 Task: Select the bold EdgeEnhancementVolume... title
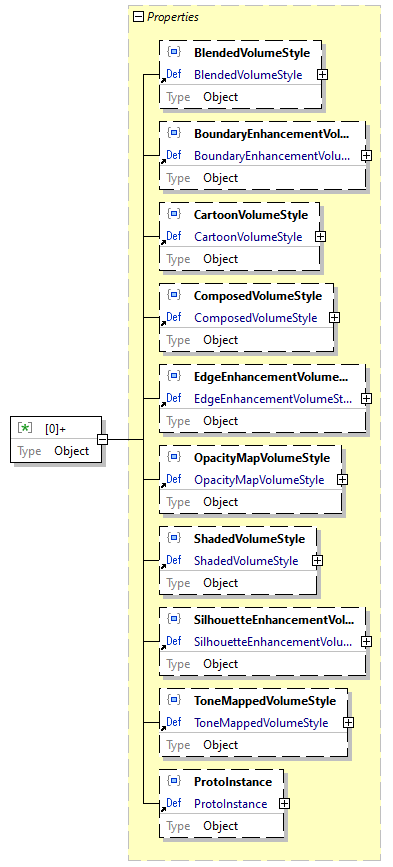tap(271, 377)
